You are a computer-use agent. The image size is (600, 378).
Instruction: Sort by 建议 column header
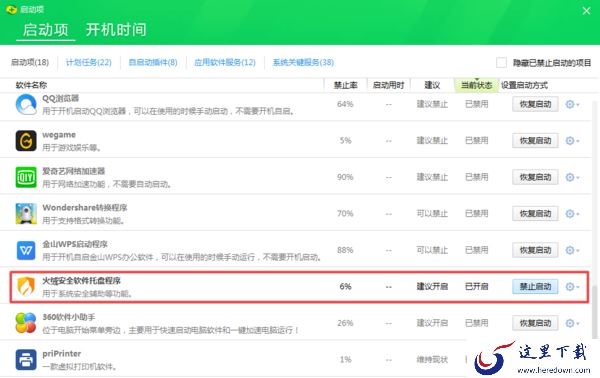(x=432, y=85)
